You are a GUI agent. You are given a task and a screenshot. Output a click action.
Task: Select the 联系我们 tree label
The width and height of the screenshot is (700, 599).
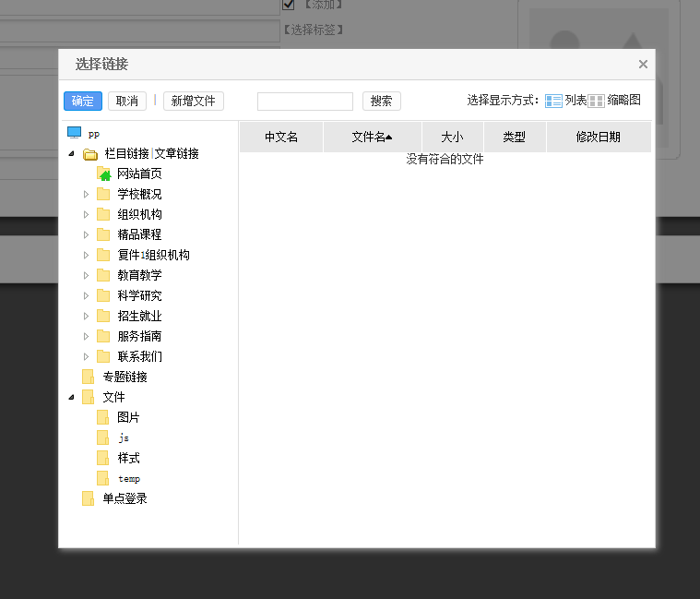[x=139, y=356]
